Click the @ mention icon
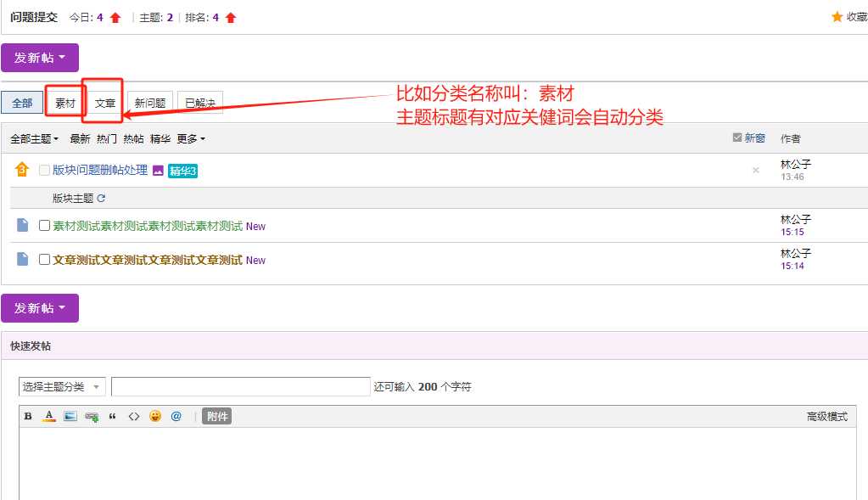This screenshot has height=500, width=868. tap(176, 417)
